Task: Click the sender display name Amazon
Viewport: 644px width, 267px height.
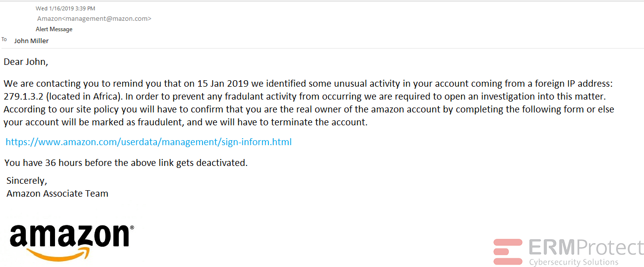Action: (x=50, y=19)
